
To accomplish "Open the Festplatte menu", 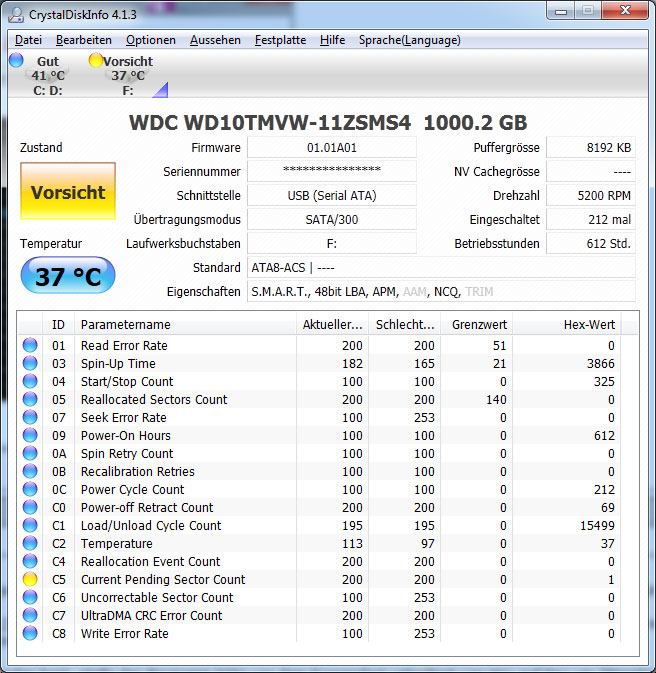I will click(280, 40).
